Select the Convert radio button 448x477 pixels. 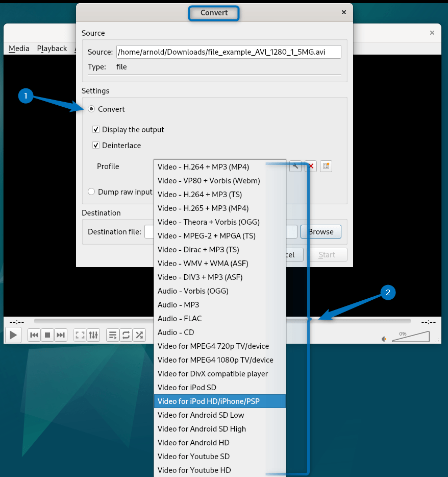91,109
